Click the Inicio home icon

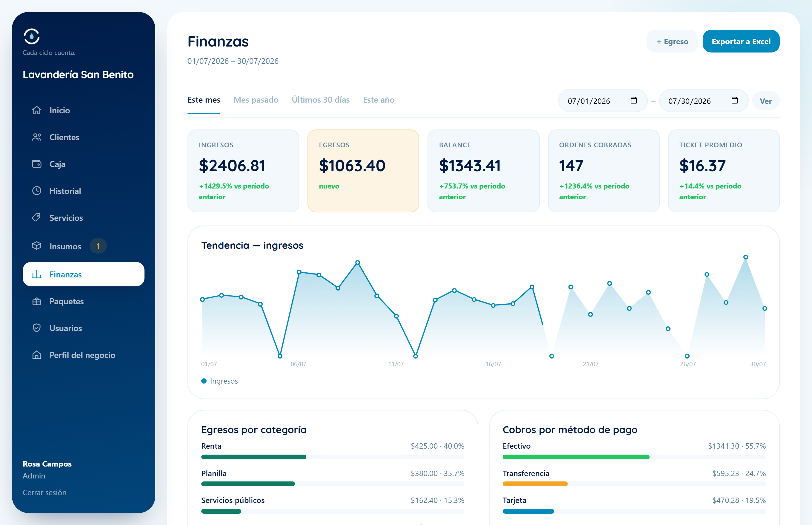[x=36, y=110]
